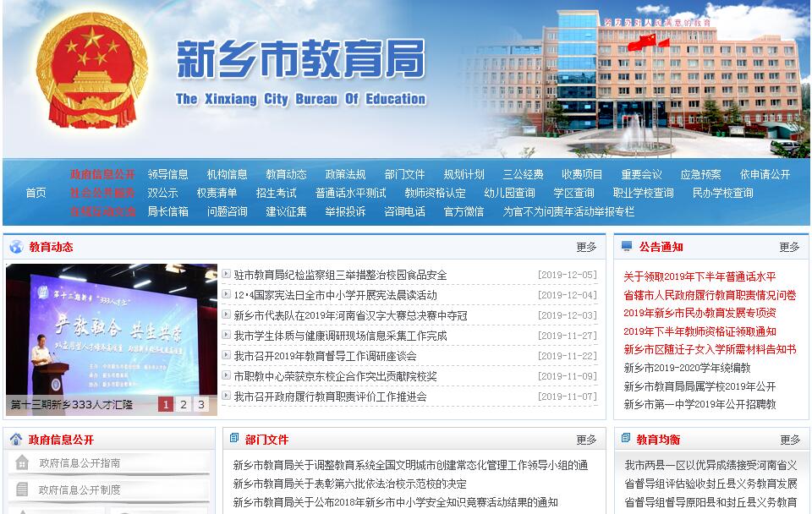Switch news slideshow to slide 3
The width and height of the screenshot is (812, 514).
(x=201, y=404)
